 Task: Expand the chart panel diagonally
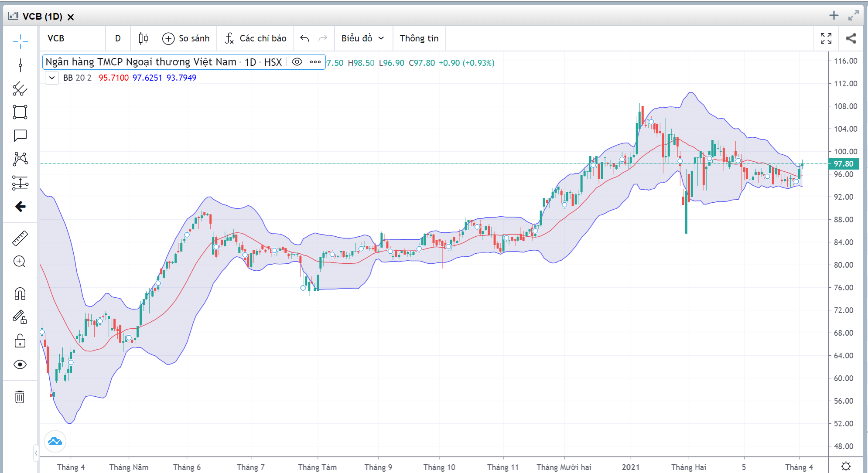pos(854,16)
